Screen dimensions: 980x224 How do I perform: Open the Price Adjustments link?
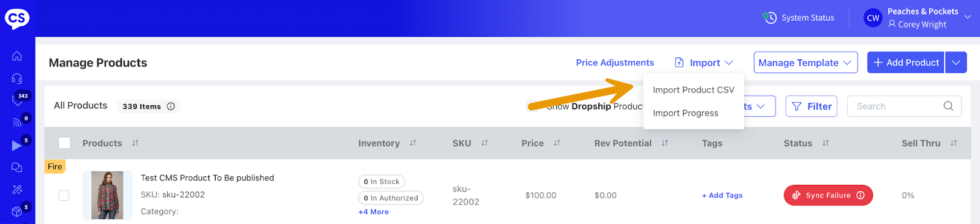click(x=615, y=62)
